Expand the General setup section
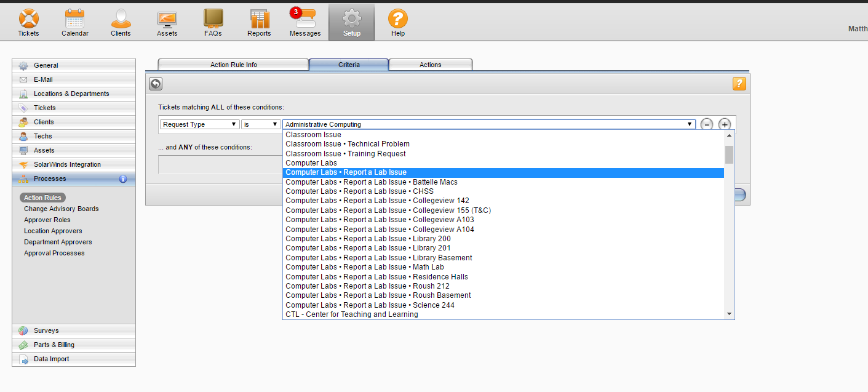The height and width of the screenshot is (392, 868). (74, 65)
